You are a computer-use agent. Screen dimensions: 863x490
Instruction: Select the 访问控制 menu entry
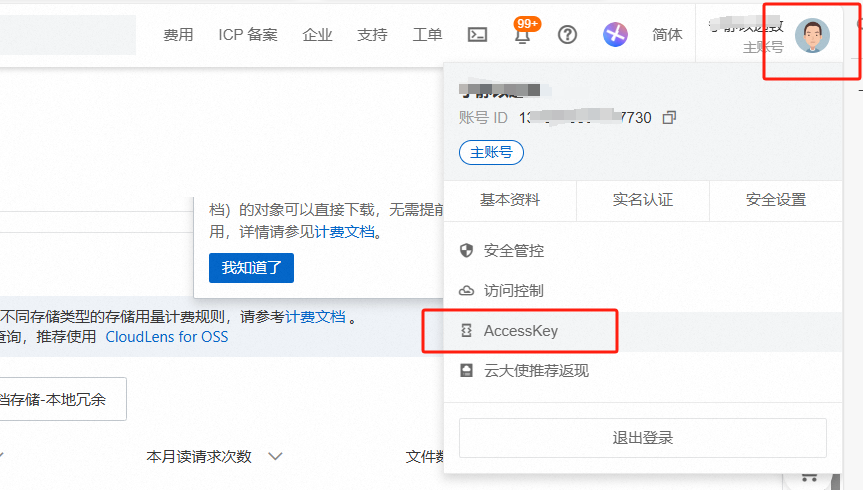point(643,290)
